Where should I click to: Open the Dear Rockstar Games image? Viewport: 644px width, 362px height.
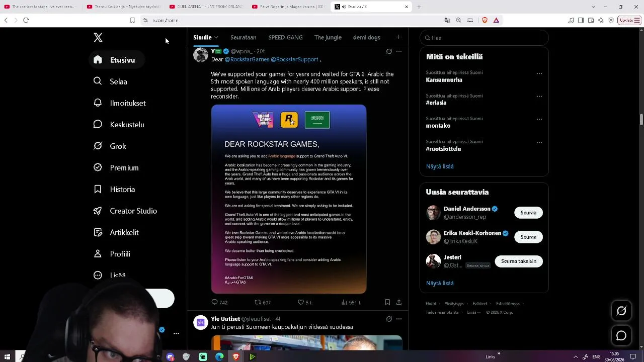click(289, 199)
